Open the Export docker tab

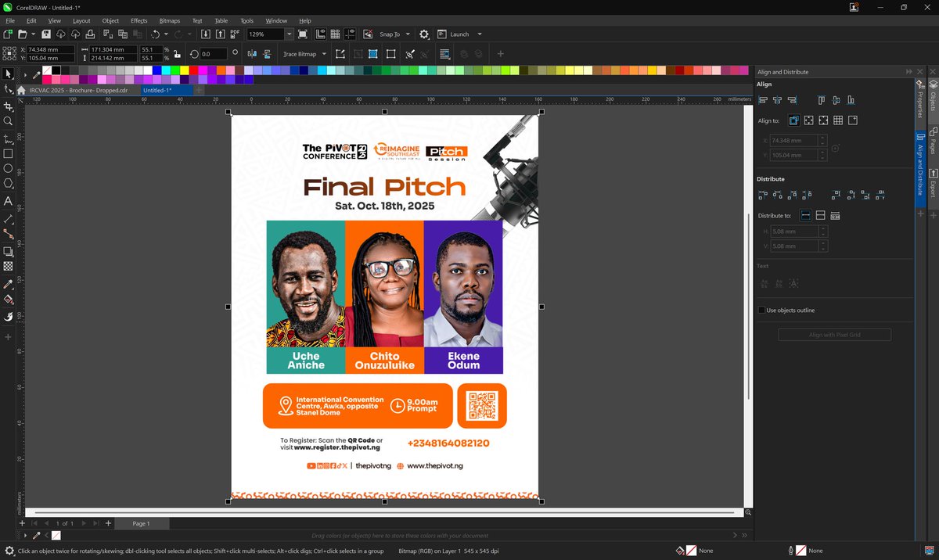click(x=934, y=184)
